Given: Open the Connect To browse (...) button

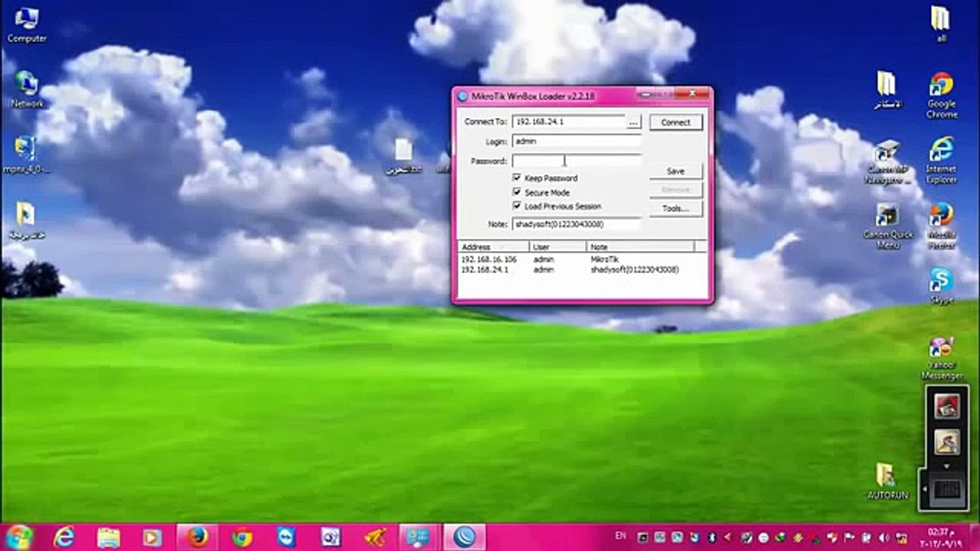Looking at the screenshot, I should click(633, 122).
